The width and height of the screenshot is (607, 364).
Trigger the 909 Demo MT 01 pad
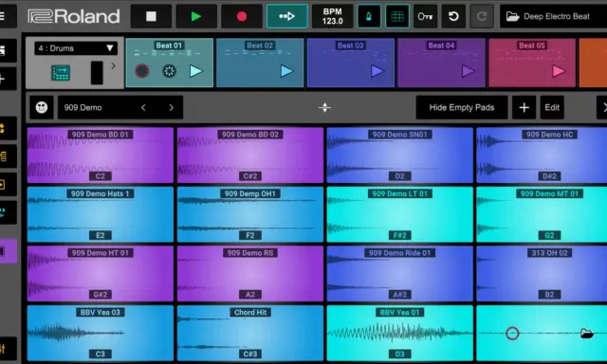[x=542, y=214]
